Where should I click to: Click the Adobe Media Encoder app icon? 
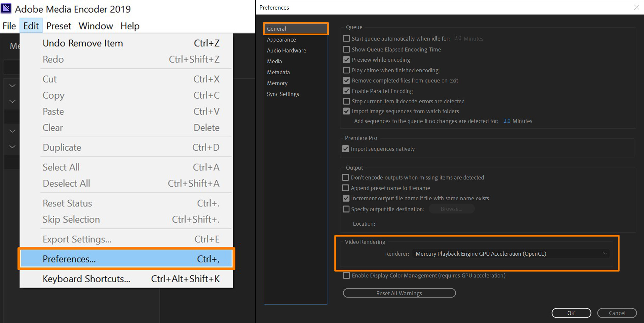coord(6,8)
